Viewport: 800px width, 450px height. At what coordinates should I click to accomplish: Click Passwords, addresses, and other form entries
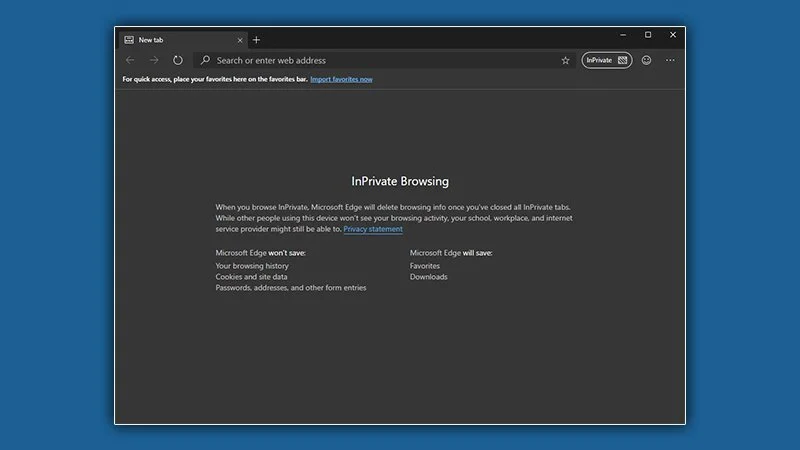tap(291, 288)
